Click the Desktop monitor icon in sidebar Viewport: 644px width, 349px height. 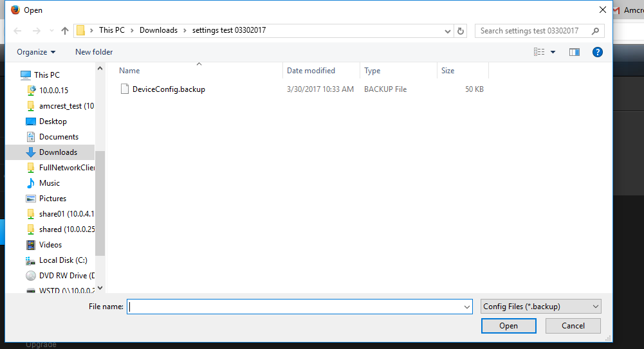point(31,121)
